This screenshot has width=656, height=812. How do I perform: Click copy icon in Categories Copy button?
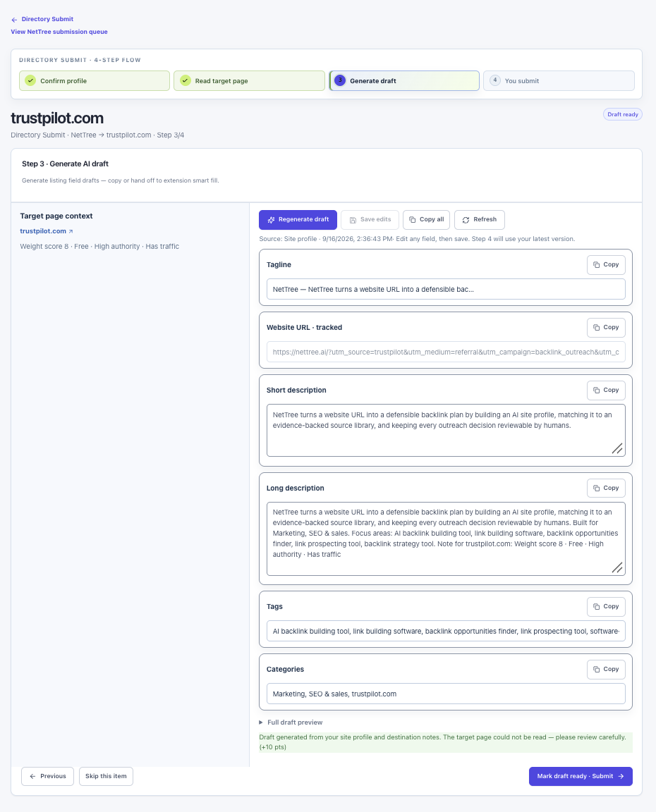click(597, 669)
